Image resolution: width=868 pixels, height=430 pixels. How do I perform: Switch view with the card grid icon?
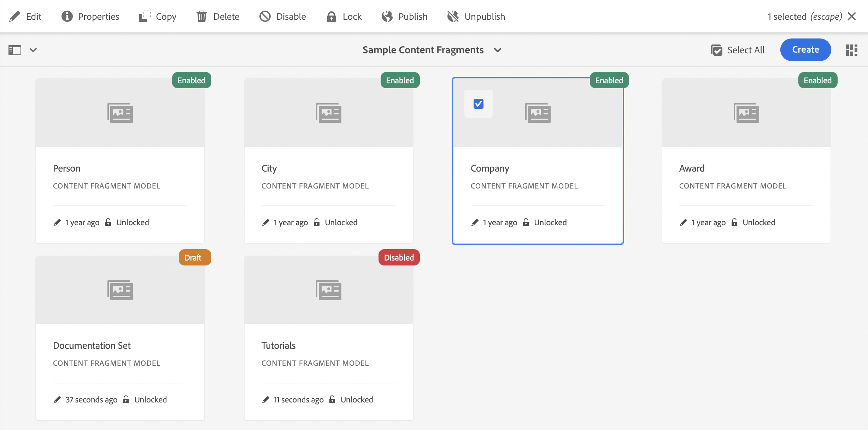pyautogui.click(x=851, y=50)
